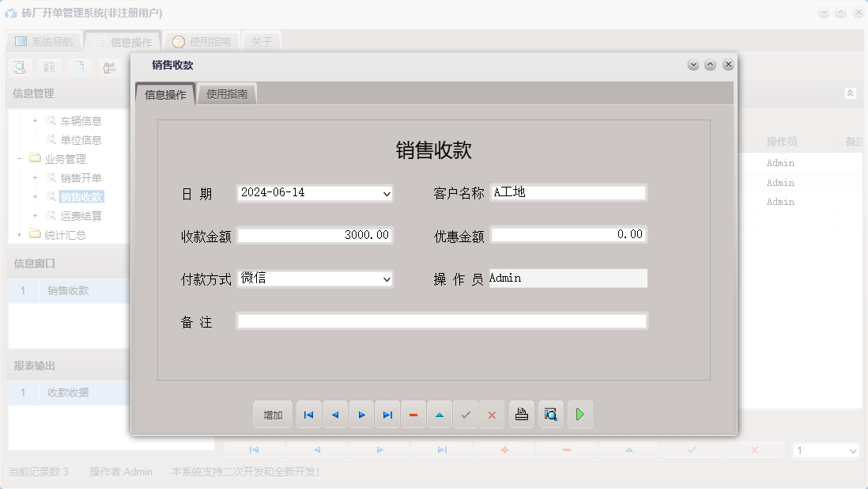Click inside the 备注 remarks field
Screen dimensions: 868x489
click(441, 320)
